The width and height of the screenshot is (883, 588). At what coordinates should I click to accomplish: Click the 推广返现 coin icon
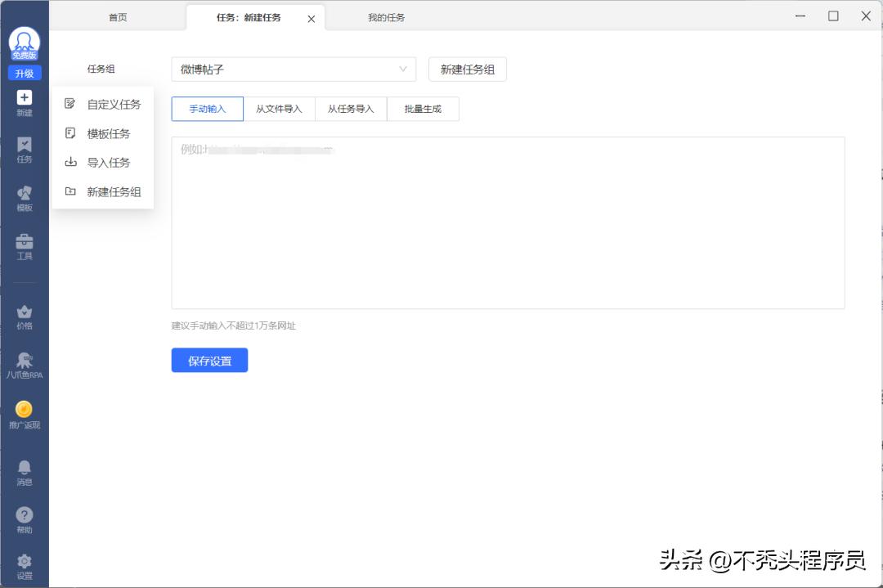pos(25,411)
